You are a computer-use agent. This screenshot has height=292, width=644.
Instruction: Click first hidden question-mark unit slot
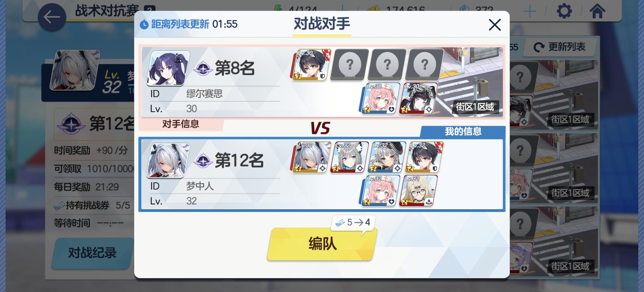(x=349, y=65)
